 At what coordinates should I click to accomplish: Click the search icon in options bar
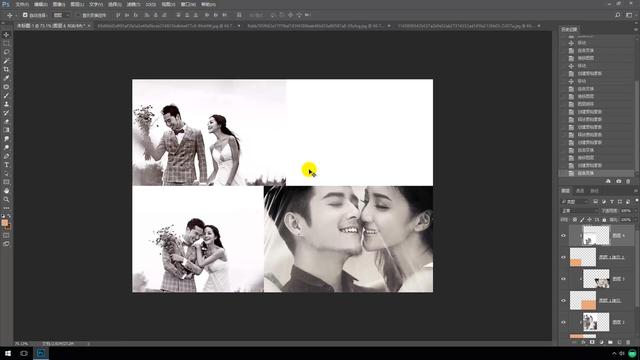click(x=618, y=15)
